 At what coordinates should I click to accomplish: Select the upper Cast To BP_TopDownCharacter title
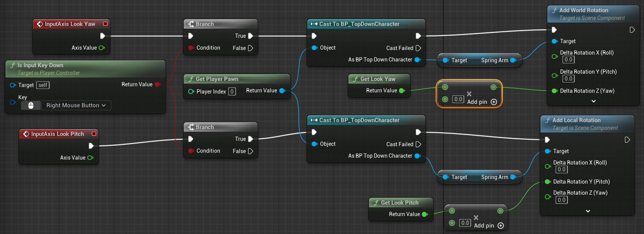click(x=359, y=24)
